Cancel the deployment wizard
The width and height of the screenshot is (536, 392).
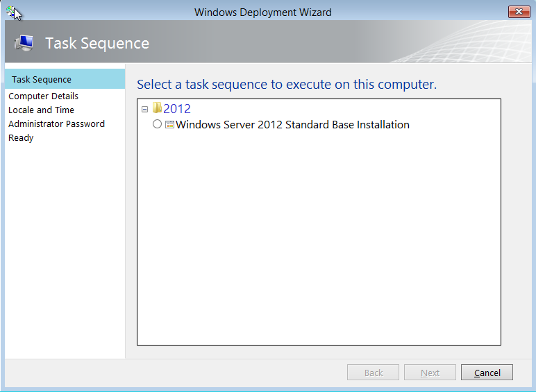tap(487, 373)
